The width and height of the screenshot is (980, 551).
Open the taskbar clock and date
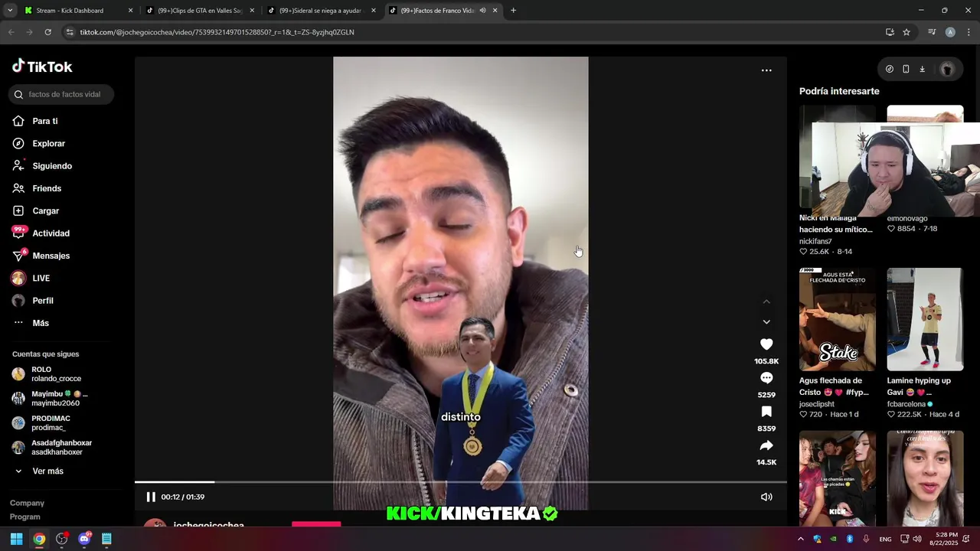coord(946,539)
